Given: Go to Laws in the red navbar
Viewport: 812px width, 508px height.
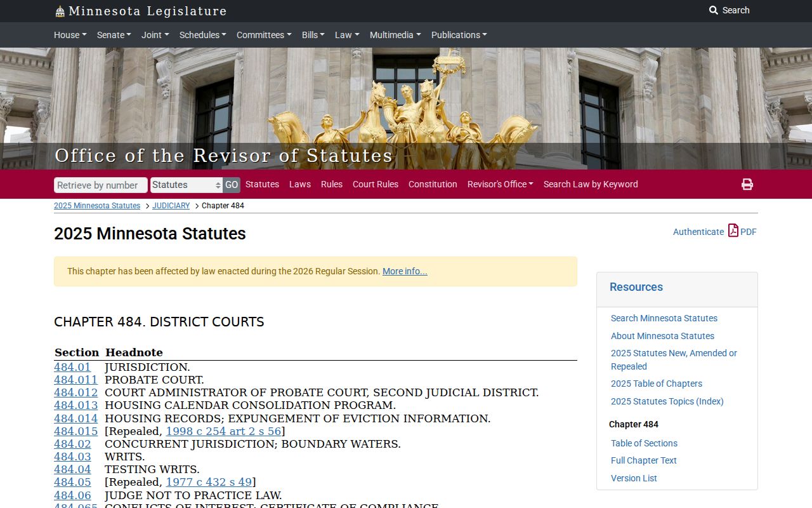Looking at the screenshot, I should 300,184.
